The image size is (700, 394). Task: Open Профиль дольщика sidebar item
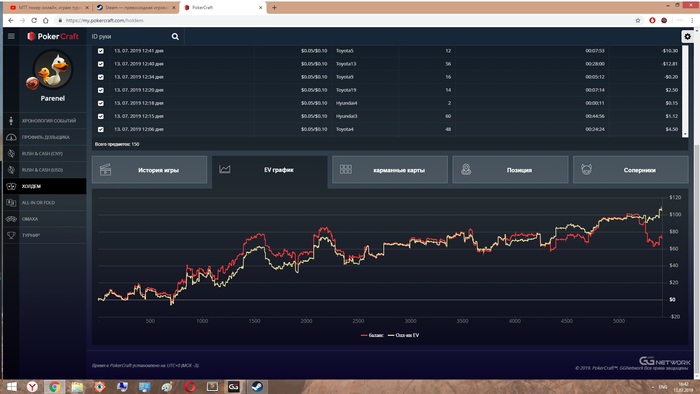[46, 137]
